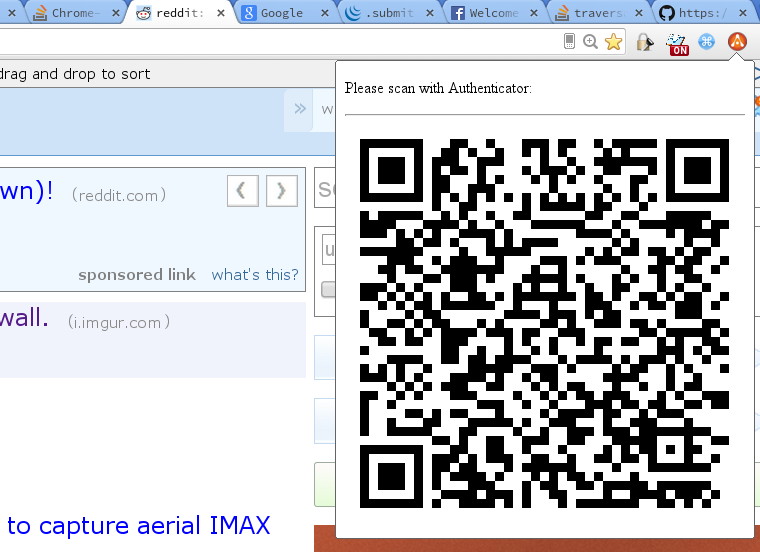This screenshot has width=760, height=552.
Task: Click the sponsored post title ending "wn)!"
Action: point(27,191)
